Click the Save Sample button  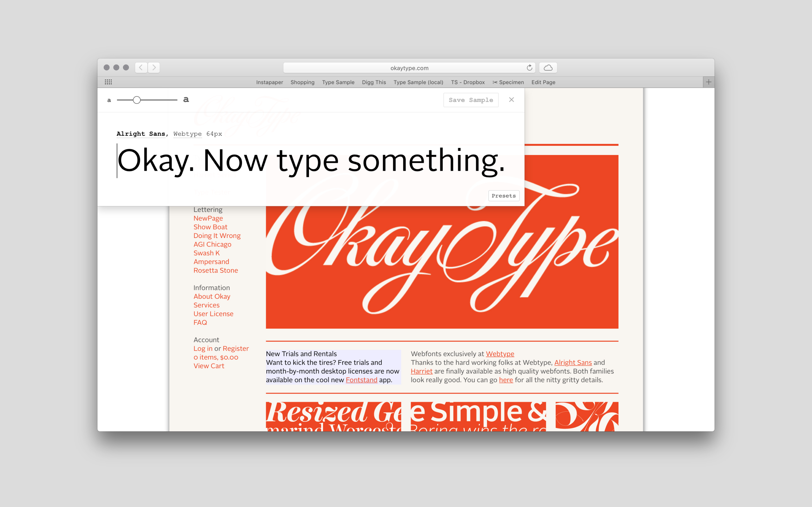tap(470, 100)
